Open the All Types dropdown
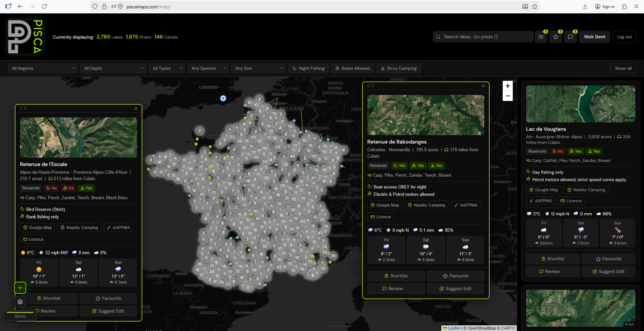Viewport: 644px width, 331px height. (x=166, y=68)
